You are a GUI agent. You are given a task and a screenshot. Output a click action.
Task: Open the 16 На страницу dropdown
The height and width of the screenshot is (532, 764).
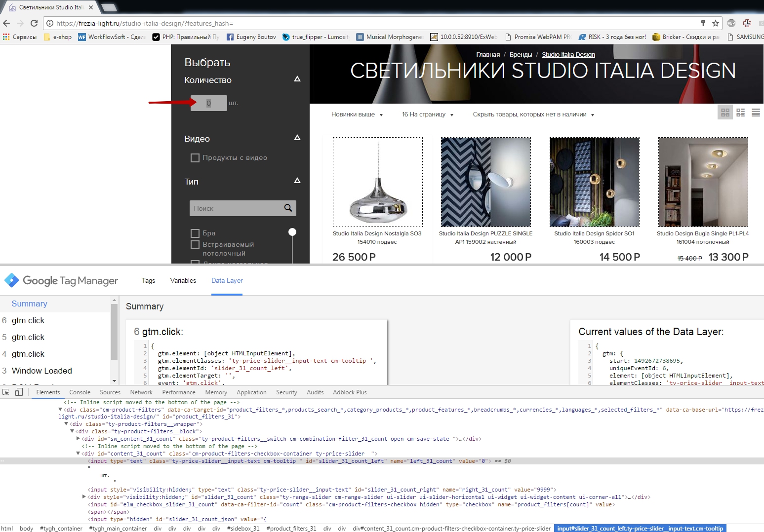click(427, 114)
